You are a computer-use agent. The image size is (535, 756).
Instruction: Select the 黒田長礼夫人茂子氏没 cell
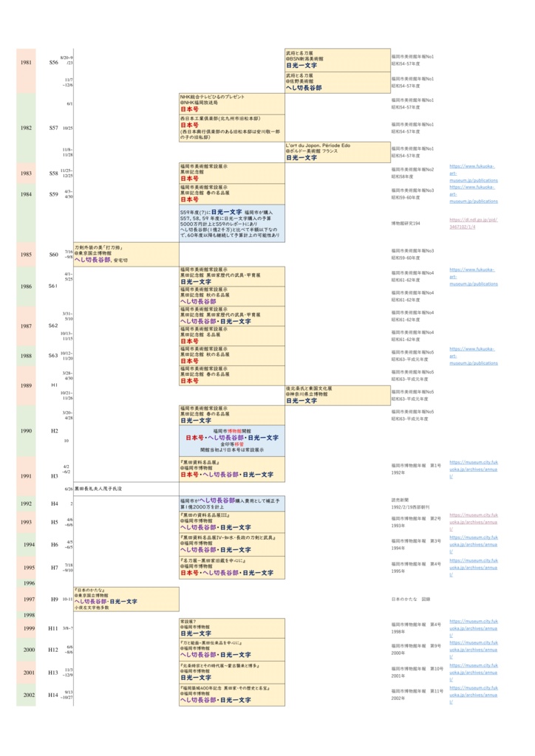point(126,489)
